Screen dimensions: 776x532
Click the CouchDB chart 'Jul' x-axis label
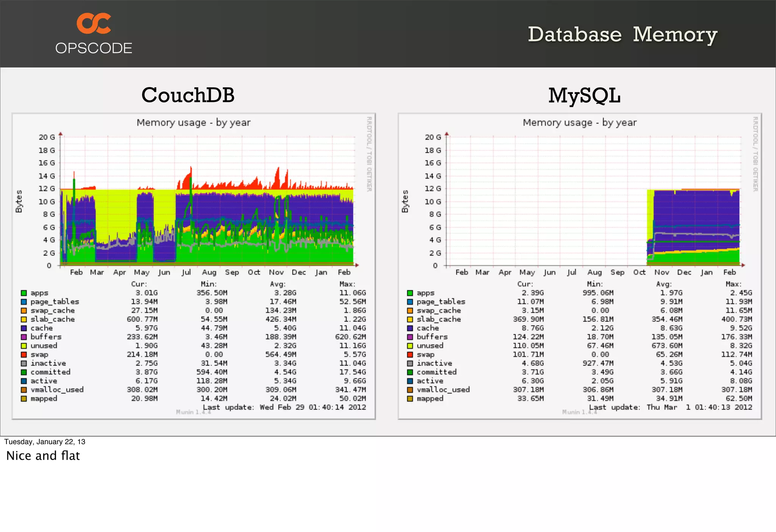point(186,272)
